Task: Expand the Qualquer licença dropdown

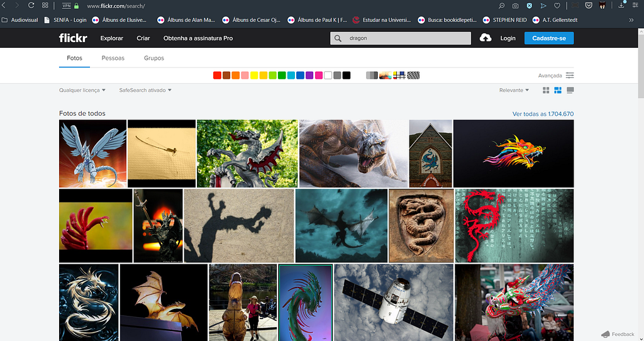Action: (82, 90)
